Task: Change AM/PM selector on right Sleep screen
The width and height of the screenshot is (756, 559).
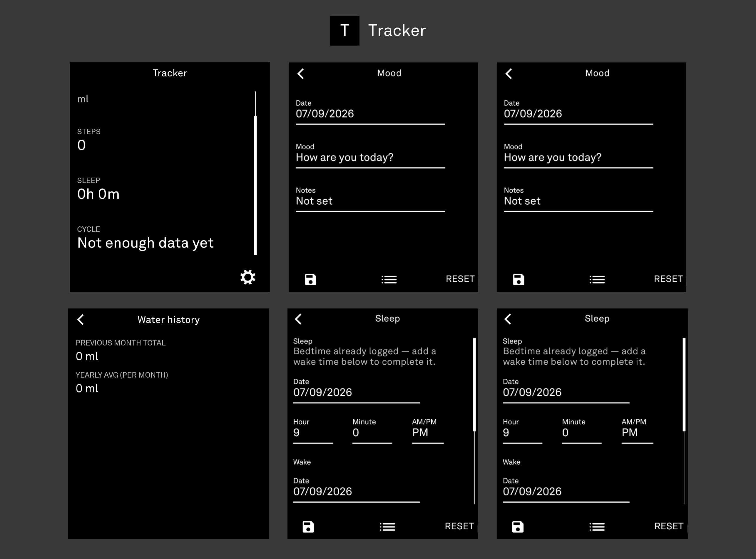Action: tap(637, 431)
